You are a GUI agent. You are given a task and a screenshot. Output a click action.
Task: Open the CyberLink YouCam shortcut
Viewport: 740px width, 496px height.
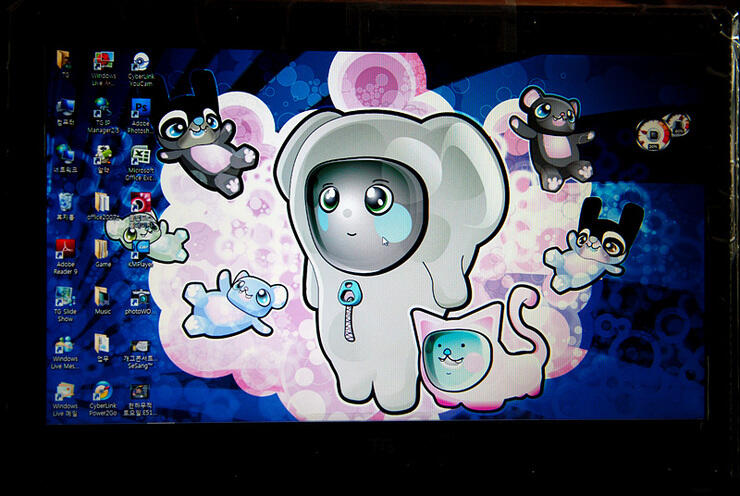141,61
